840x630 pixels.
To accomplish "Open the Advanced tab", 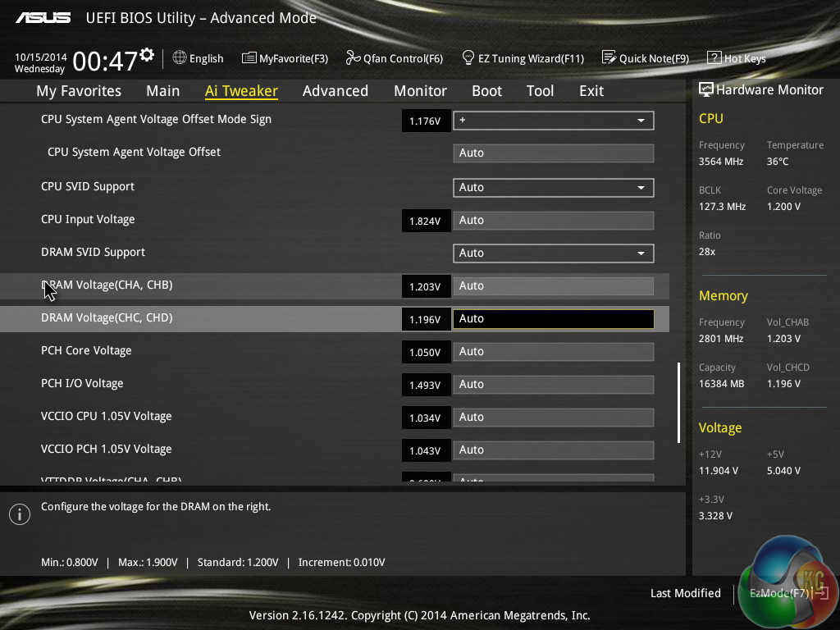I will click(336, 91).
